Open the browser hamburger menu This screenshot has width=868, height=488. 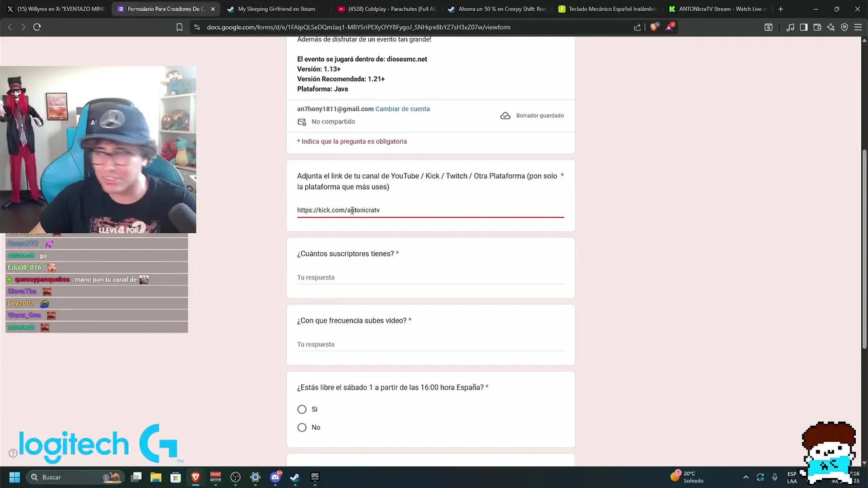click(x=858, y=27)
